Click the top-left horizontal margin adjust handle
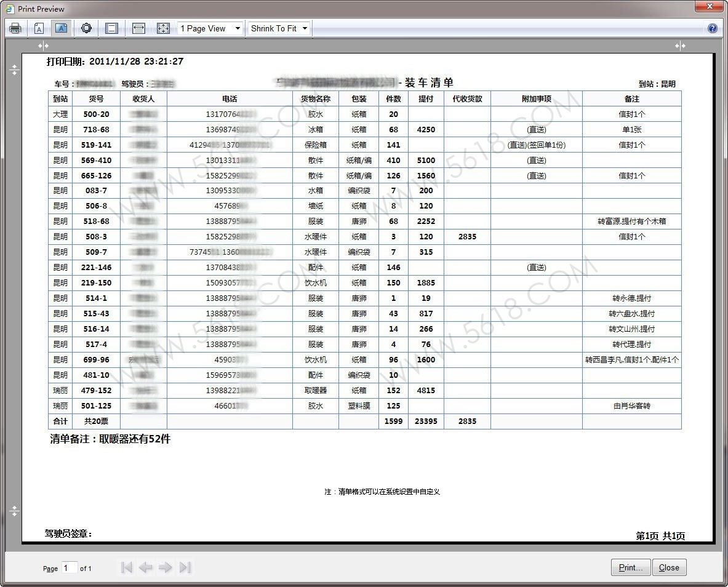The width and height of the screenshot is (728, 587). (43, 46)
